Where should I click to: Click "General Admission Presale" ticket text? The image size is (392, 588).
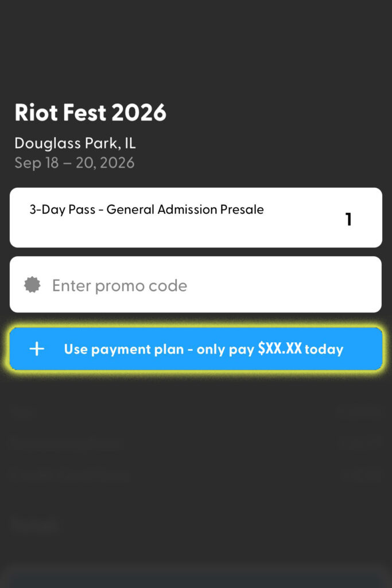(x=185, y=210)
